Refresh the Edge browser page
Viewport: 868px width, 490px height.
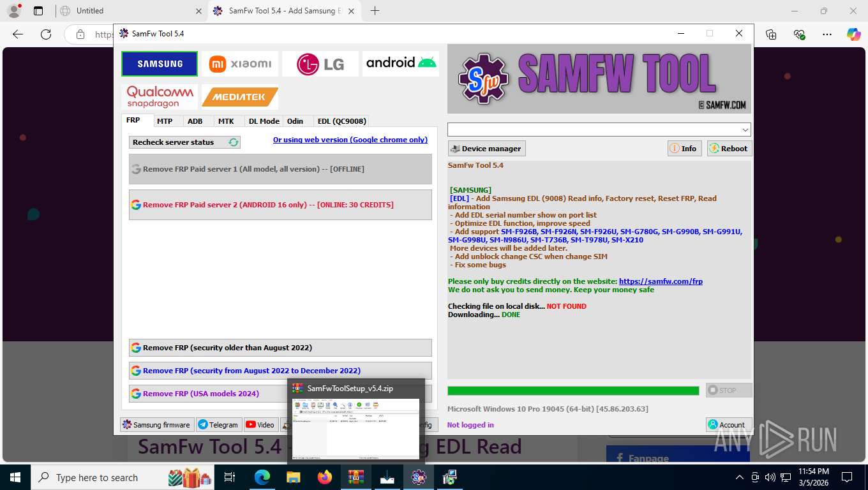click(45, 34)
